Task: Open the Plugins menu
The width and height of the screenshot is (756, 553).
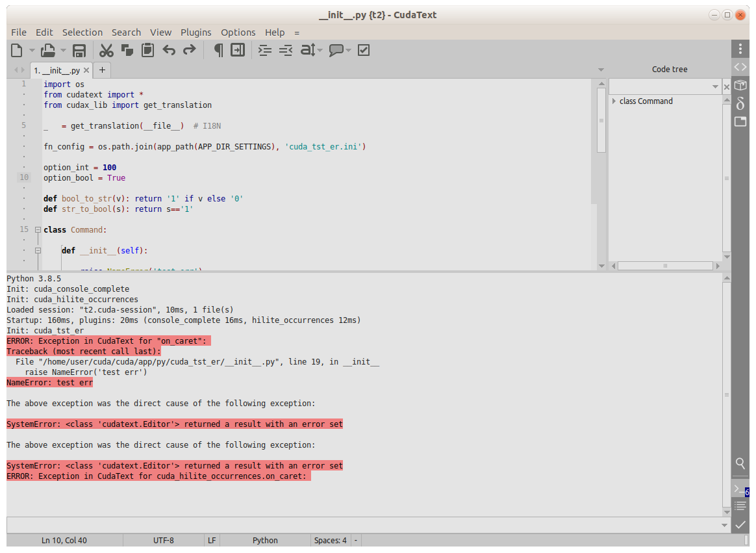Action: 195,32
